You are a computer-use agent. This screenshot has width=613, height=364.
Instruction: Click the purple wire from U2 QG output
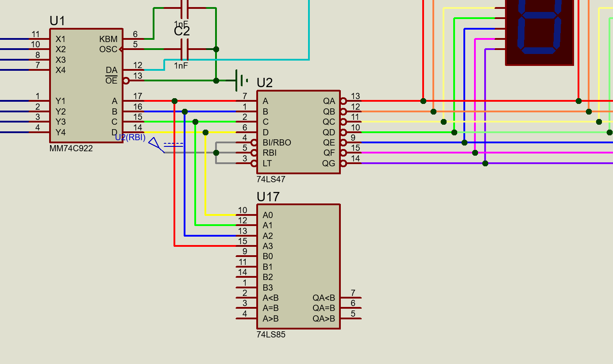pyautogui.click(x=487, y=163)
